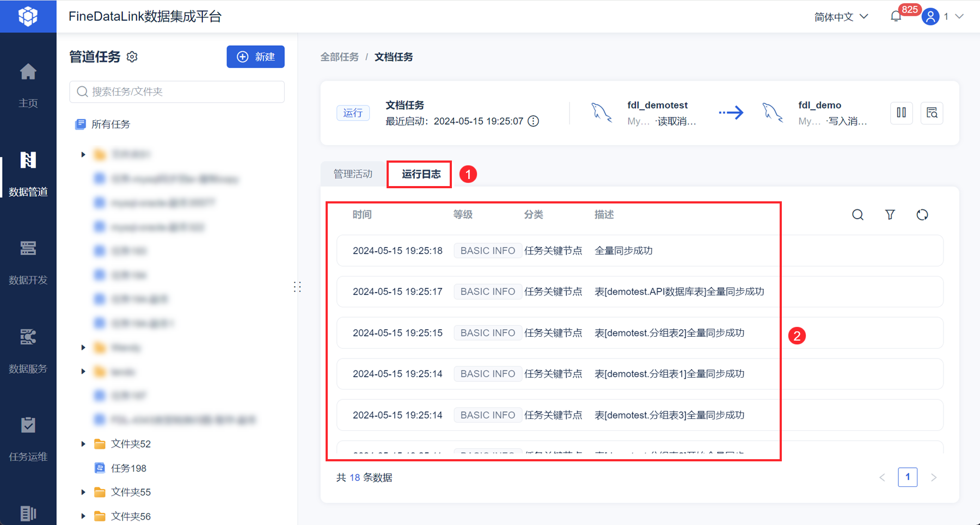The image size is (980, 525).
Task: Click the pipeline task settings gear
Action: coord(132,57)
